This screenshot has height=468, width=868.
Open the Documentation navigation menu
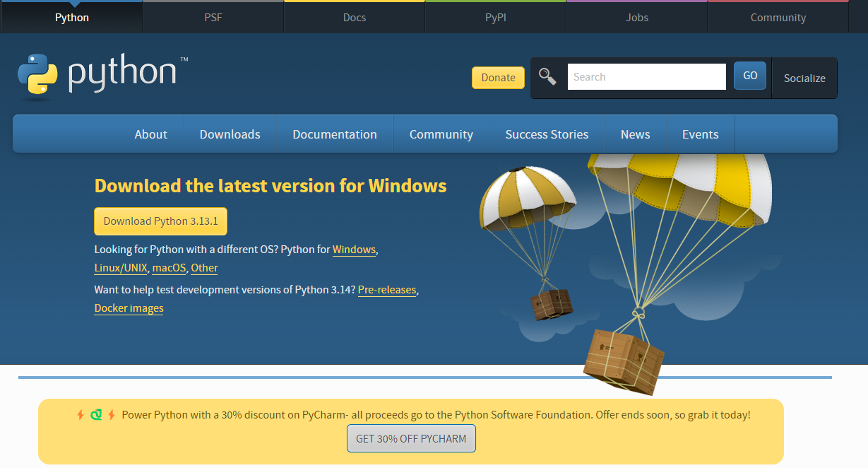[x=335, y=134]
